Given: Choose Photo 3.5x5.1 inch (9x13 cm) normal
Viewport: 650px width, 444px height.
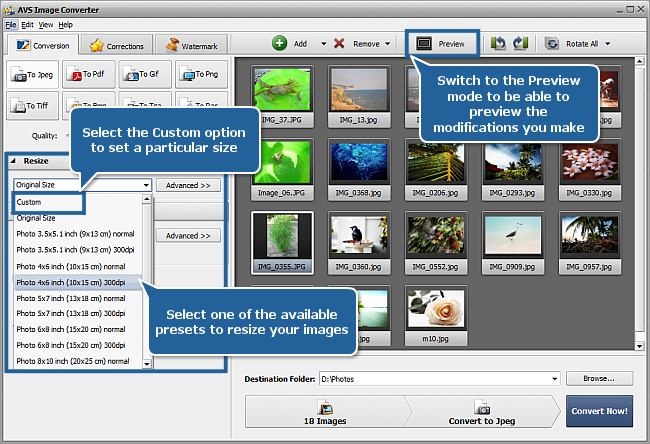Looking at the screenshot, I should [78, 234].
